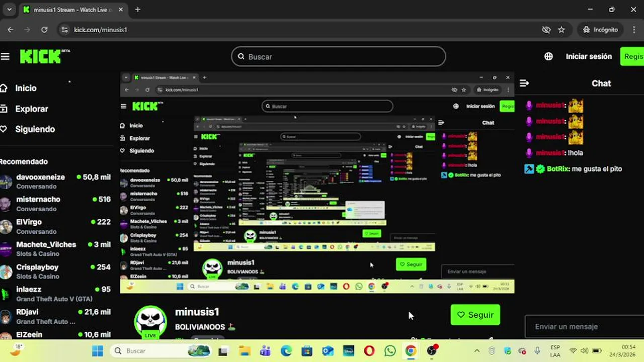The width and height of the screenshot is (644, 362).
Task: Click the tracking protection eye icon
Action: [546, 30]
